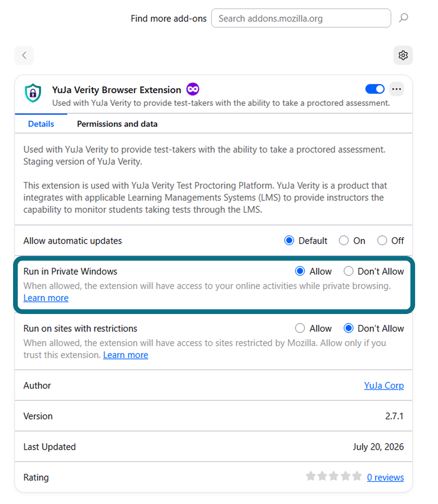Open the 0 reviews link
This screenshot has width=438, height=504.
click(385, 477)
